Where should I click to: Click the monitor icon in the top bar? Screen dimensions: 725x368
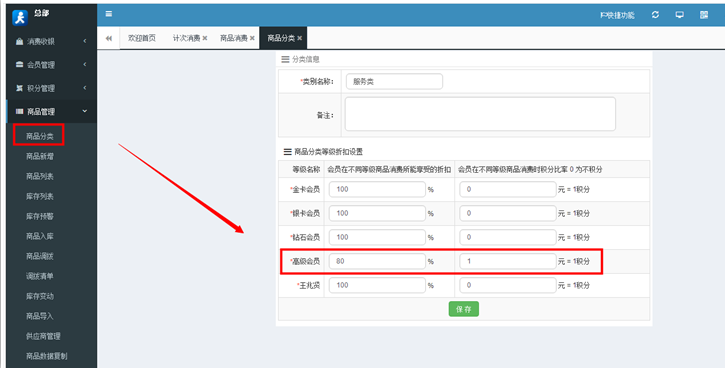click(x=679, y=15)
